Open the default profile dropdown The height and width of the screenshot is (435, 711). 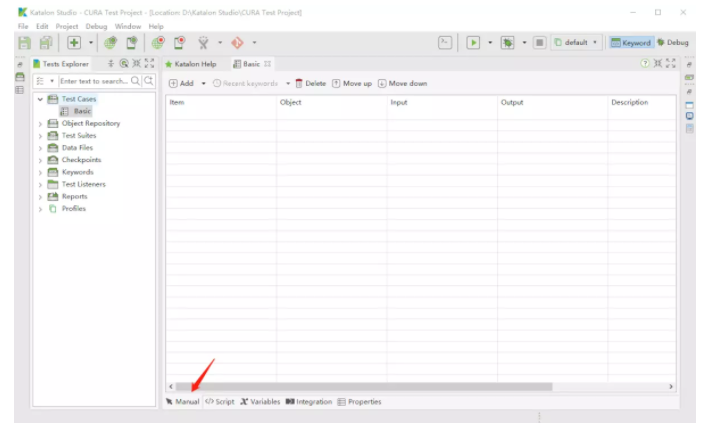pyautogui.click(x=576, y=43)
